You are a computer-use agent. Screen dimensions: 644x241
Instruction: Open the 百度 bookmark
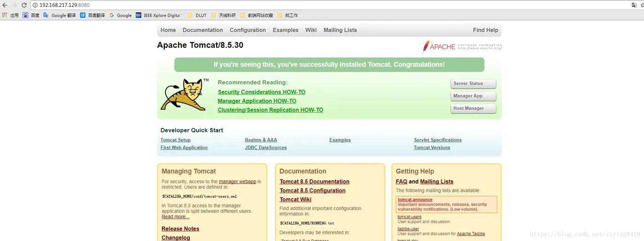click(x=31, y=15)
